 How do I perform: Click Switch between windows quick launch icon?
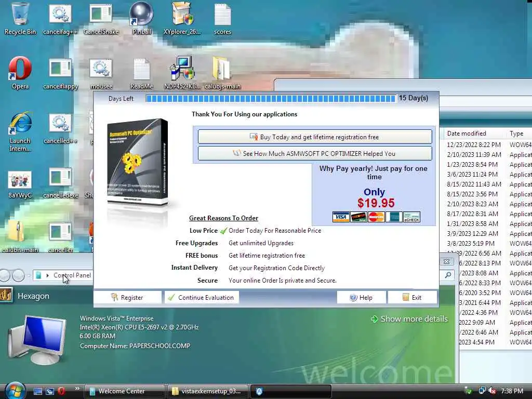tap(50, 391)
